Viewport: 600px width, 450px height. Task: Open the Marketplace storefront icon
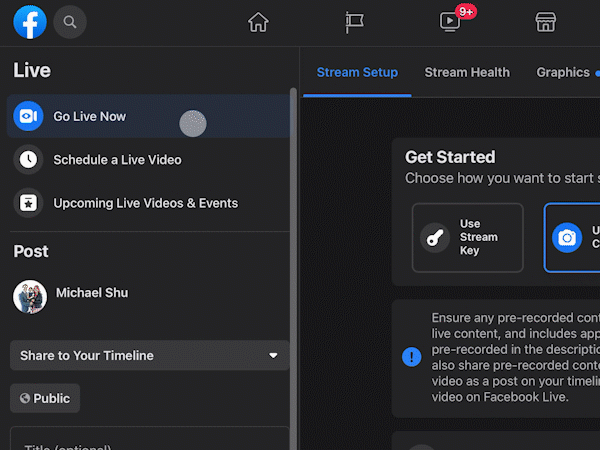point(545,22)
